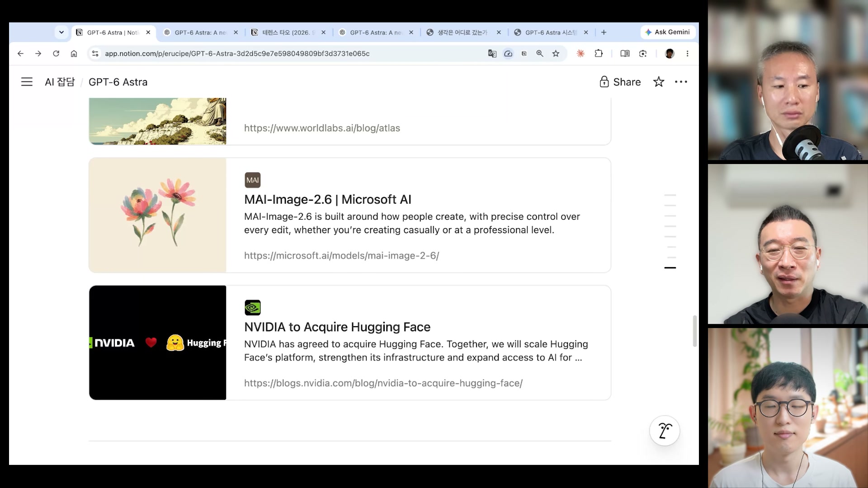Close the GPT-6 Astra | Notion tab
The width and height of the screenshot is (868, 488).
tap(148, 33)
